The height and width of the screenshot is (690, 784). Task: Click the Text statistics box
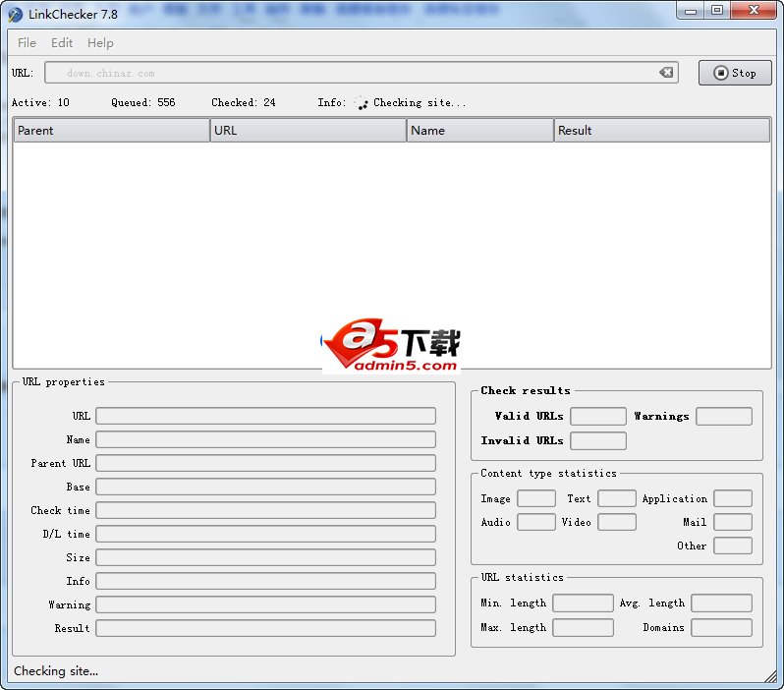click(617, 498)
